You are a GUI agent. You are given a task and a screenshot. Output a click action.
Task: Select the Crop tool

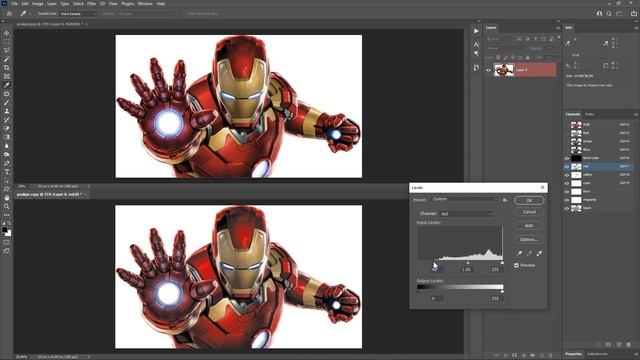click(7, 68)
